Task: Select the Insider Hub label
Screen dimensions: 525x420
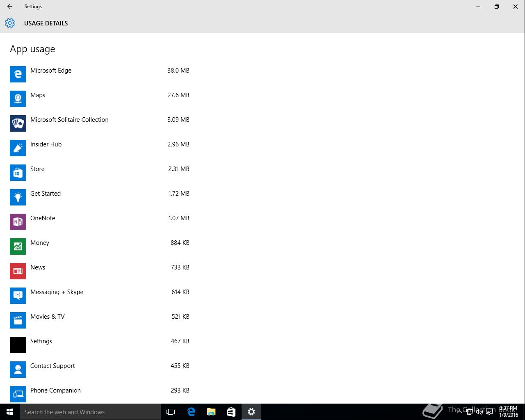Action: [46, 144]
